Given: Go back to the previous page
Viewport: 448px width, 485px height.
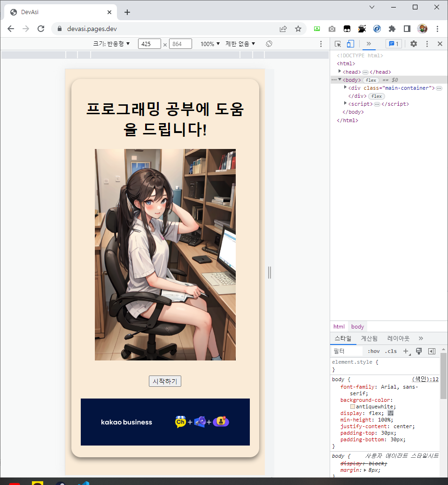Looking at the screenshot, I should coord(11,29).
